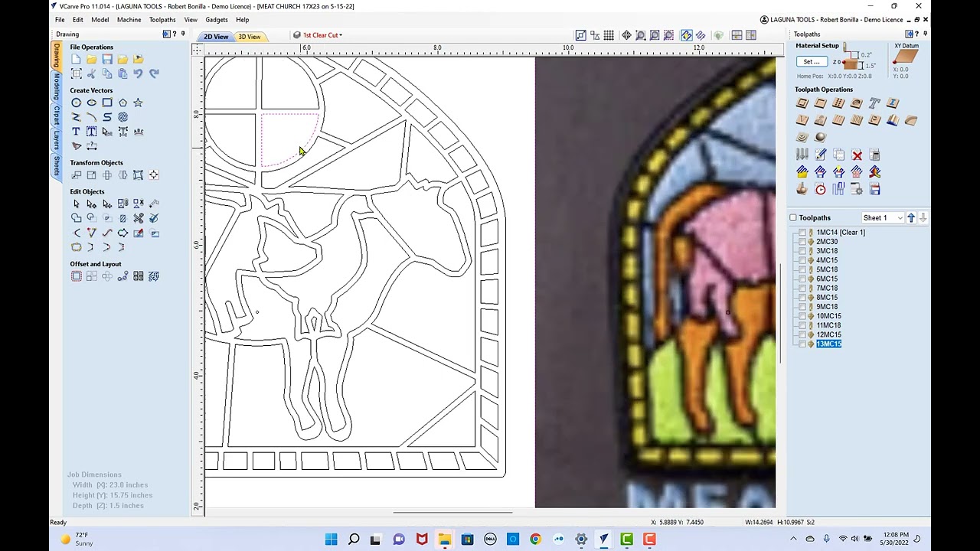Select the 11MC18 toolpath row
980x551 pixels.
coord(828,325)
